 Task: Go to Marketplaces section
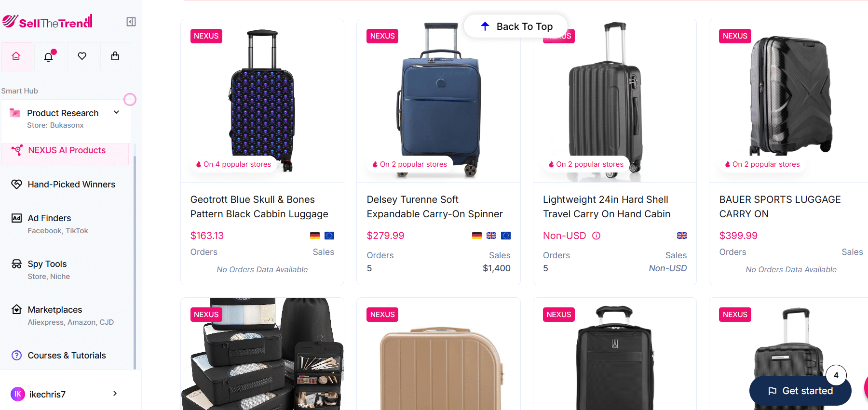coord(55,310)
